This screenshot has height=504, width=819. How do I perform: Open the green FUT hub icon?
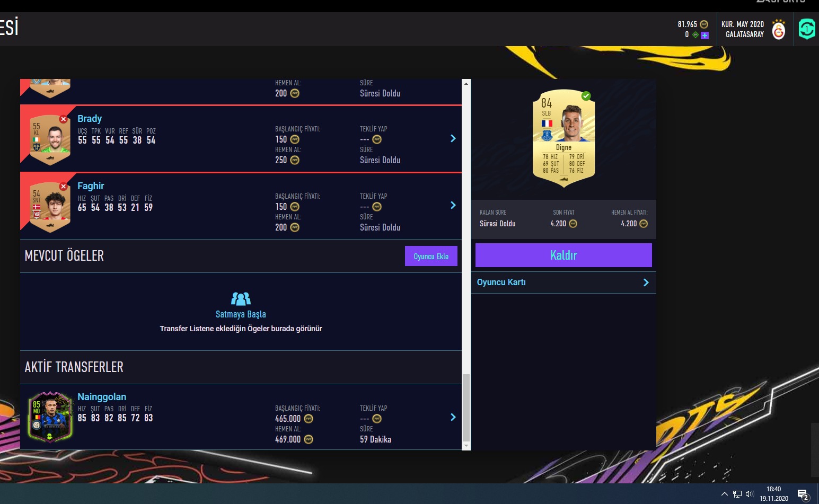pos(807,29)
